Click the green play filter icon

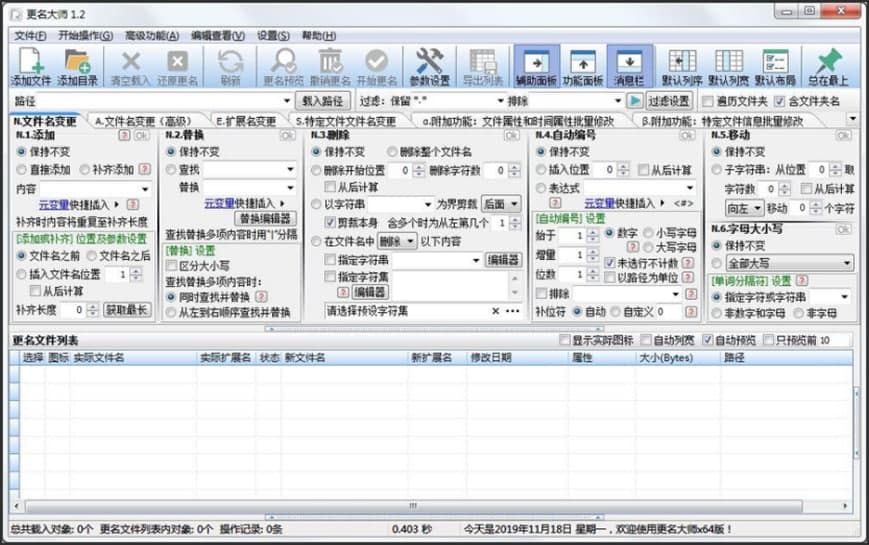635,101
